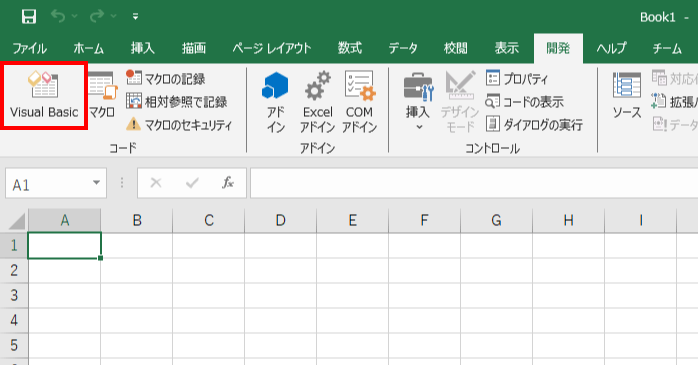
Task: Select row 4 header
Action: (14, 320)
